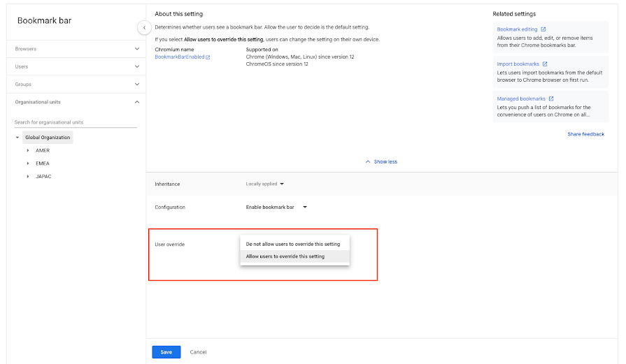Click the About this setting heading
626x364 pixels.
tap(179, 13)
